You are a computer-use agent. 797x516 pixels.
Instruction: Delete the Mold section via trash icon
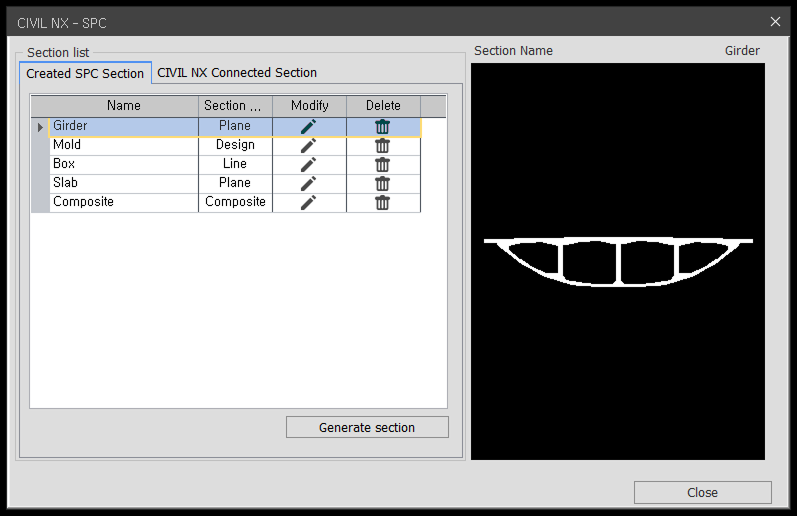coord(383,146)
